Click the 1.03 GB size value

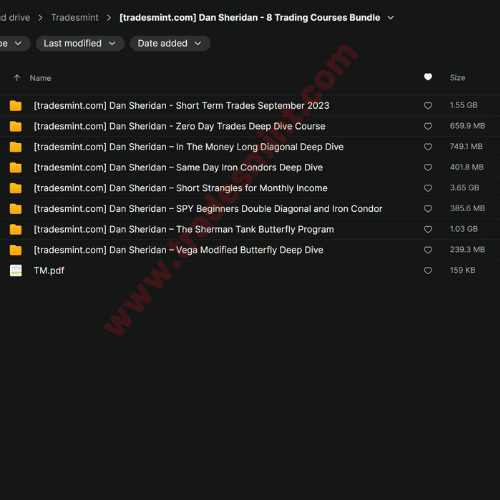click(464, 229)
